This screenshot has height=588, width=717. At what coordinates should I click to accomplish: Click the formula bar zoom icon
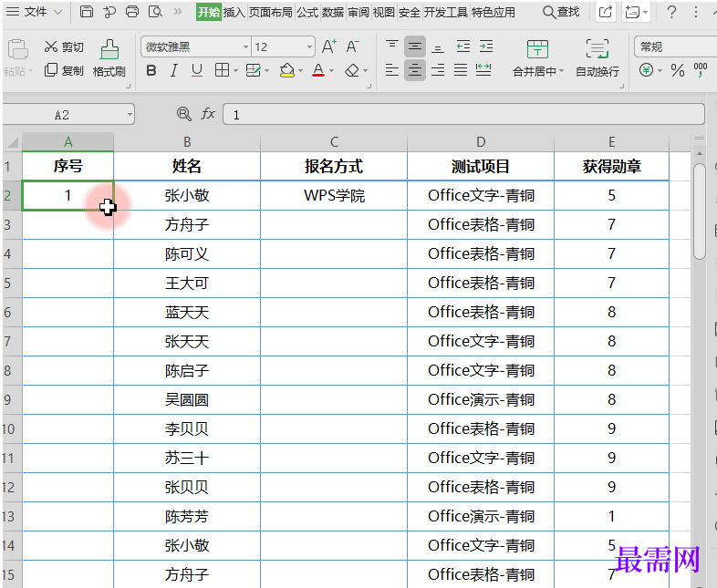(x=184, y=114)
